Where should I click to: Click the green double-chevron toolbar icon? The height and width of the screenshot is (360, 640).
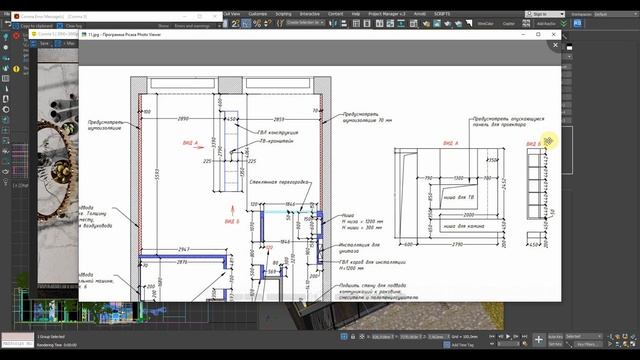pos(564,24)
